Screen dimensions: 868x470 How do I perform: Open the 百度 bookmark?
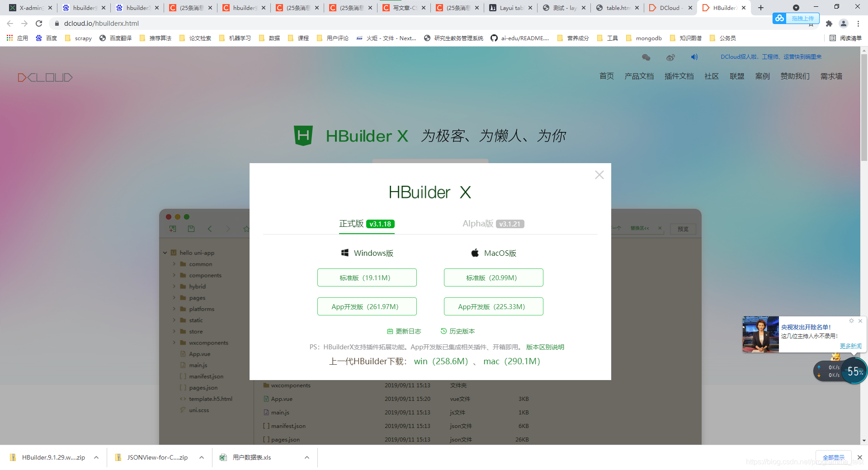[46, 38]
